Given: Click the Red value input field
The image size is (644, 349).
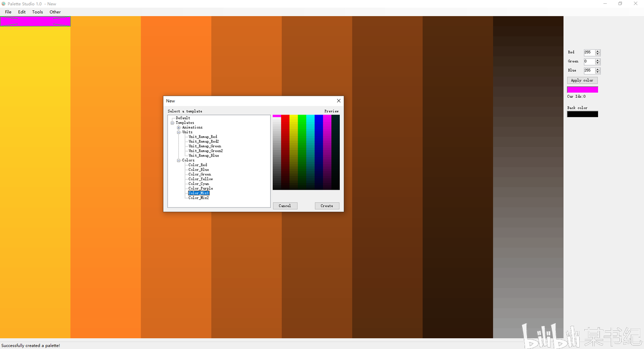Looking at the screenshot, I should coord(589,52).
